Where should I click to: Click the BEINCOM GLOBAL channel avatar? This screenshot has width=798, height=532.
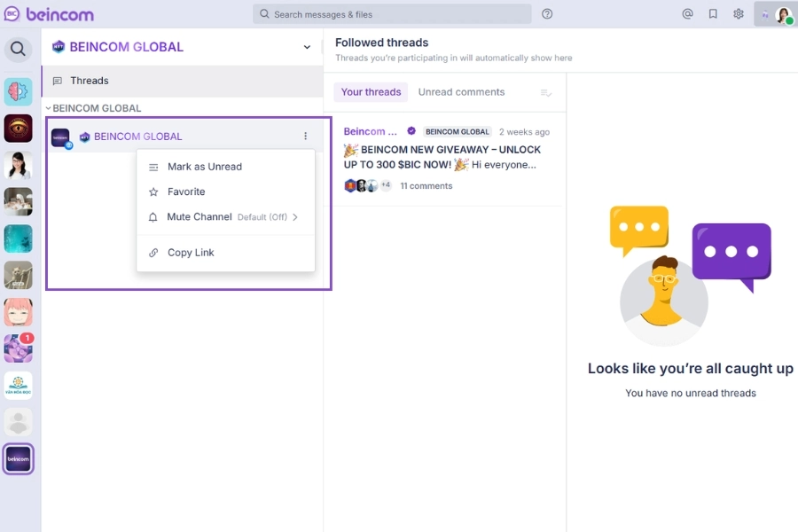(61, 137)
